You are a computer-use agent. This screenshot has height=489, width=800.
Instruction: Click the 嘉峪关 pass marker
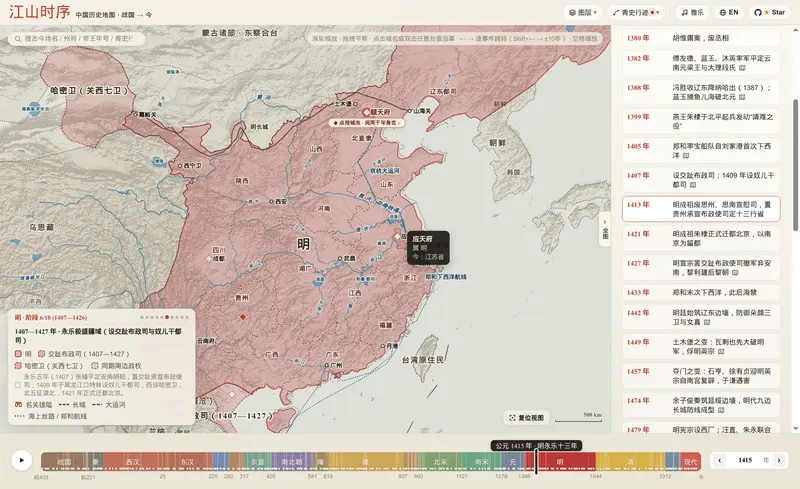click(135, 114)
